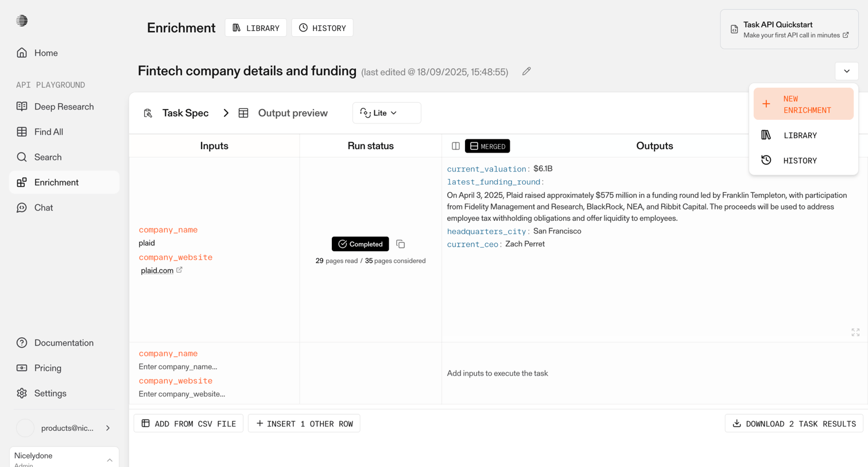The height and width of the screenshot is (467, 868).
Task: Expand plaid output with fullscreen icon
Action: [x=855, y=332]
